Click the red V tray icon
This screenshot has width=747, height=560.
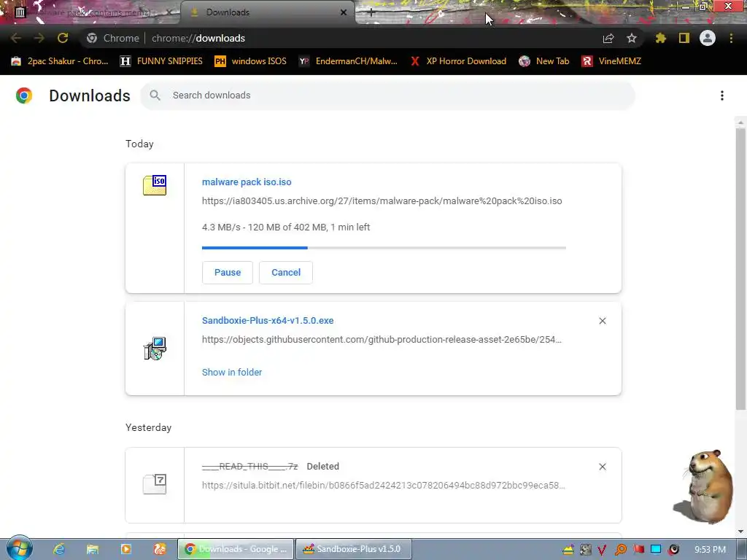(602, 550)
